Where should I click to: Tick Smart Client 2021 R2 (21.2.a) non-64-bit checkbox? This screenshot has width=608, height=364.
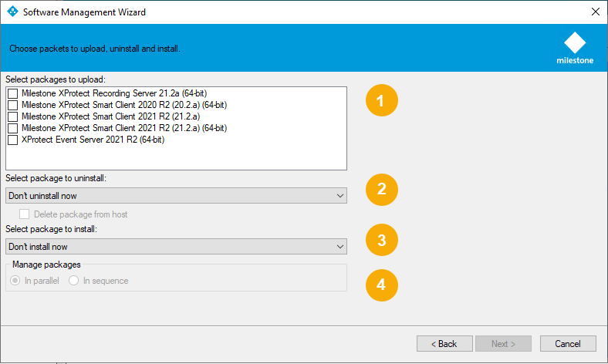pos(13,116)
